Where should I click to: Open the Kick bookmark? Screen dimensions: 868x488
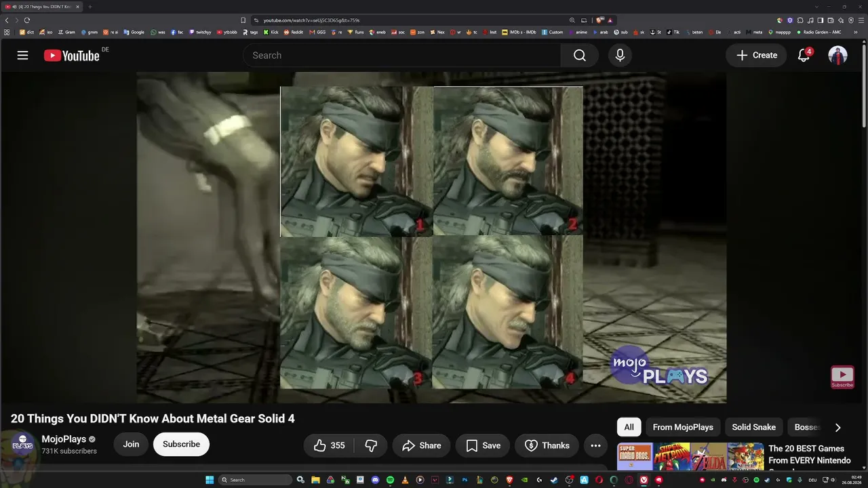[271, 32]
